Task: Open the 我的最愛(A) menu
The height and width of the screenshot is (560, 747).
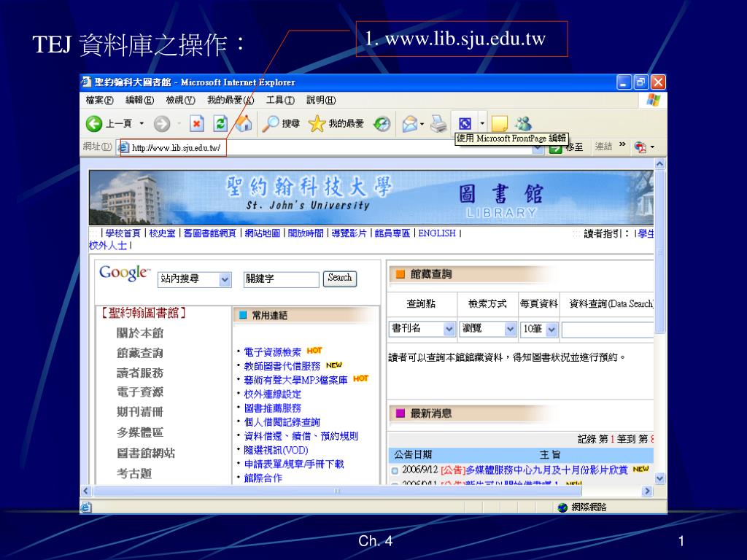Action: pos(231,100)
